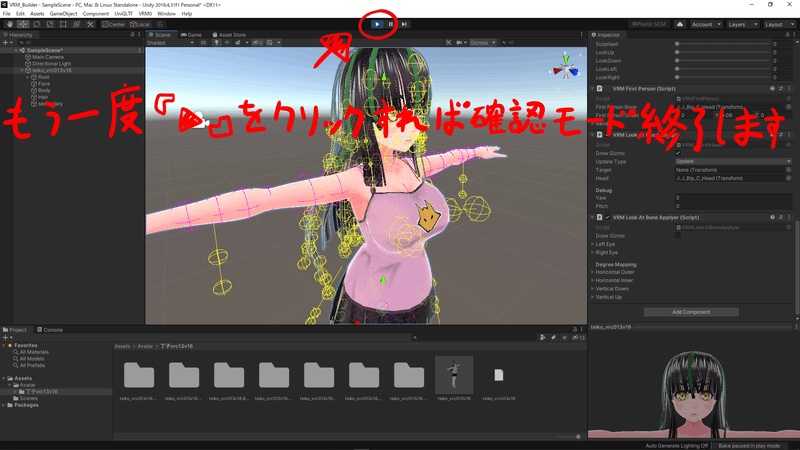Select Face object in Hierarchy

(x=44, y=84)
